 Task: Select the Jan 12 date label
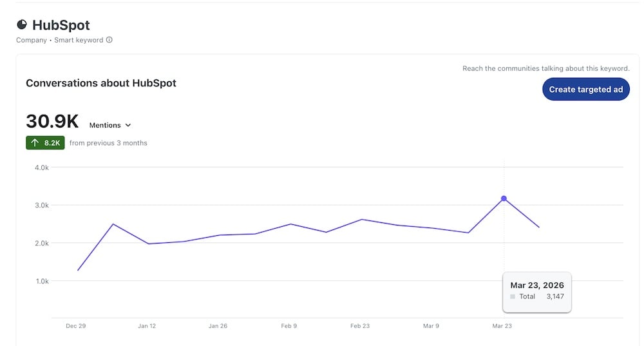pos(147,326)
